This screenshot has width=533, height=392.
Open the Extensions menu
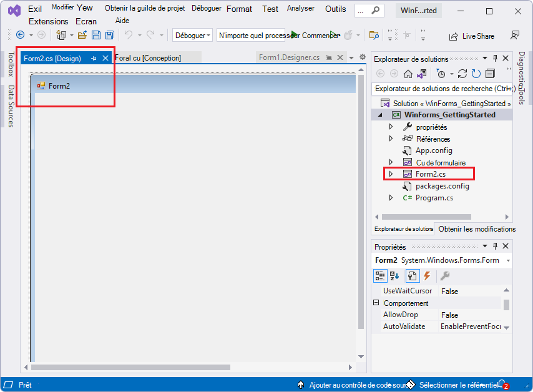48,21
